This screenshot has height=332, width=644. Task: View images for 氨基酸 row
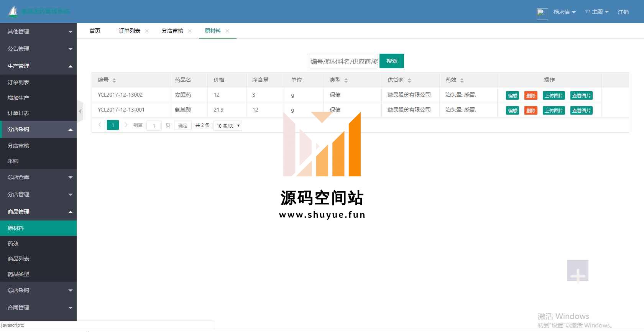point(582,110)
